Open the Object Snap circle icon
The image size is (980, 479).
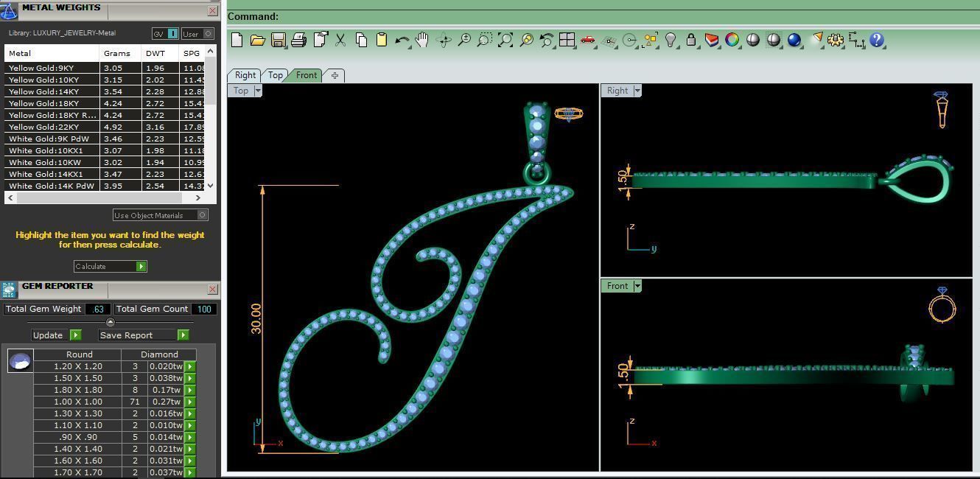point(629,40)
